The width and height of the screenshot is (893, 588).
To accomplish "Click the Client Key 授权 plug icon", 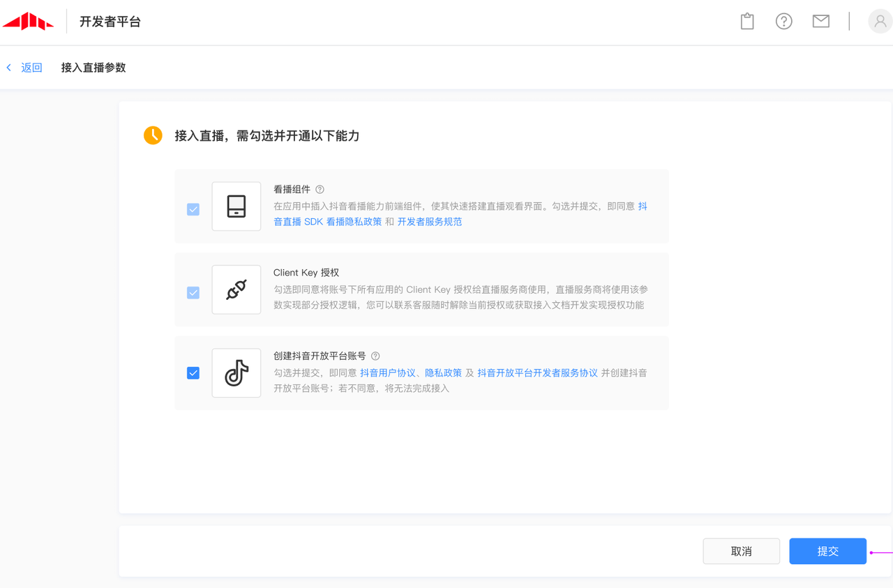I will tap(237, 289).
